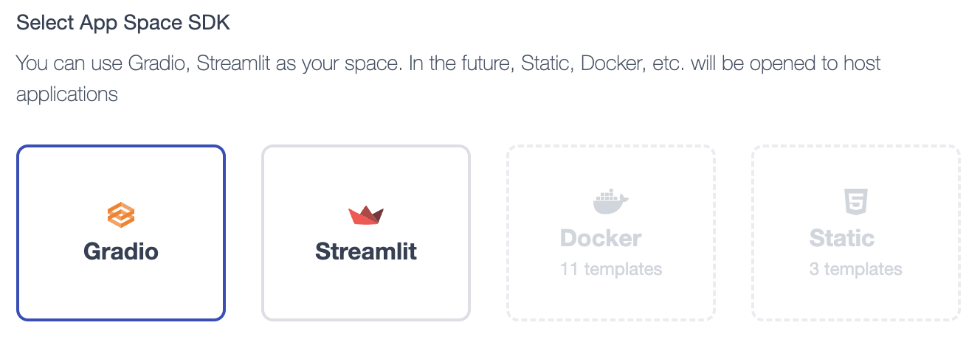This screenshot has height=345, width=980.
Task: Click the red Streamlit crown icon
Action: coord(366,215)
